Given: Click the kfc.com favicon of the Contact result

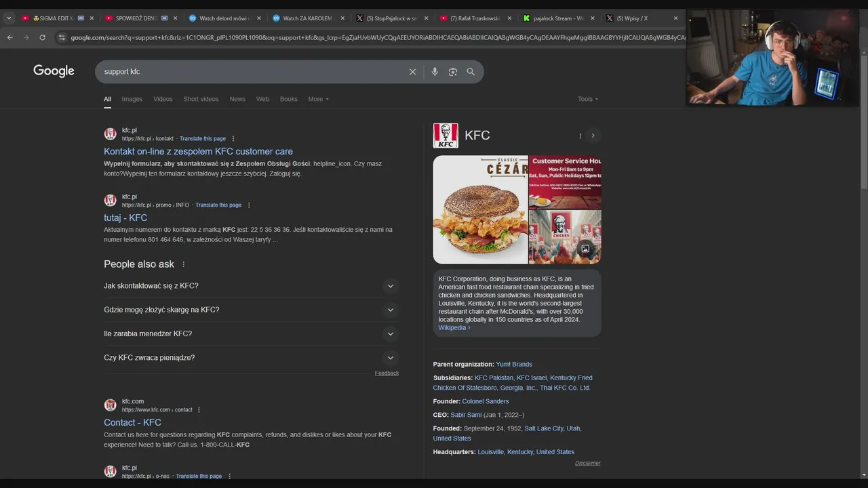Looking at the screenshot, I should click(110, 405).
